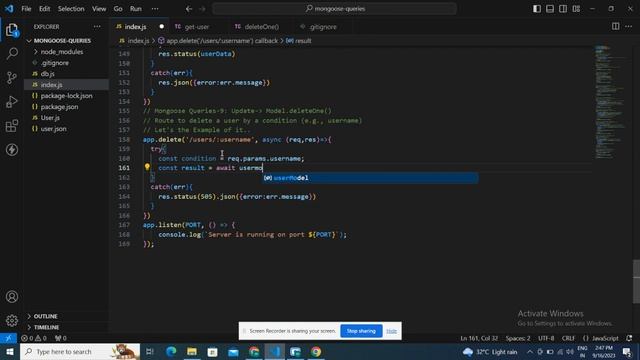The image size is (640, 360).
Task: Go forward using the navigation arrow
Action: point(202,9)
